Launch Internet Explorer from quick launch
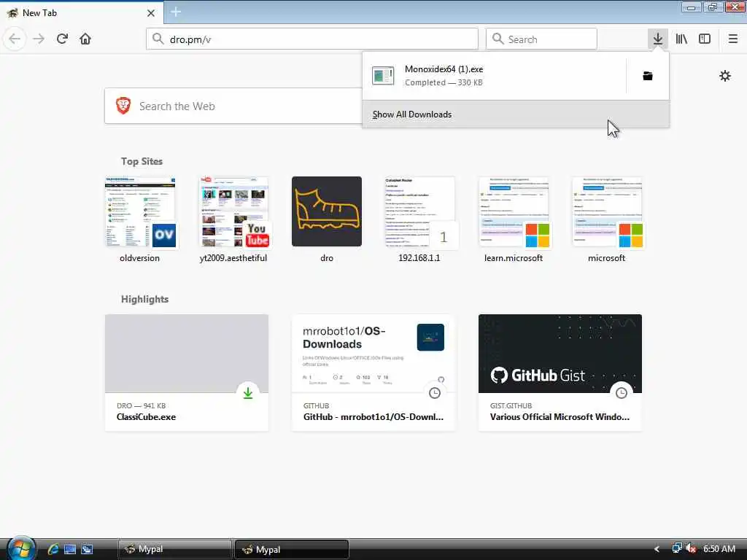The height and width of the screenshot is (560, 747). coord(53,549)
